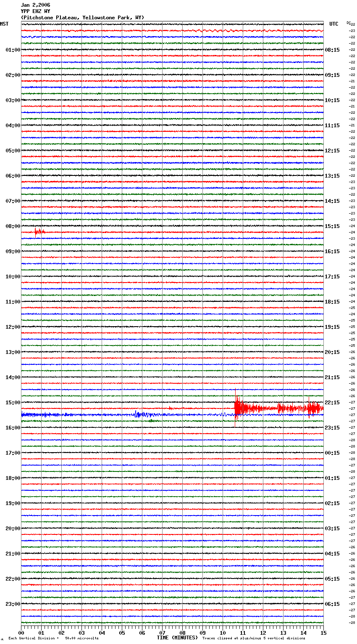357x644 pixels.
Task: Click the 14:15 UTC time label
Action: point(332,201)
